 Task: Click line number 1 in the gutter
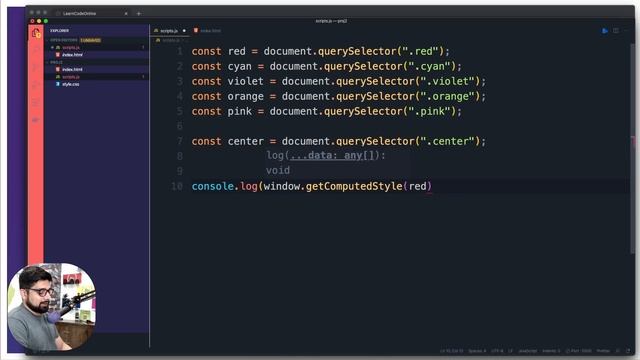pyautogui.click(x=180, y=51)
